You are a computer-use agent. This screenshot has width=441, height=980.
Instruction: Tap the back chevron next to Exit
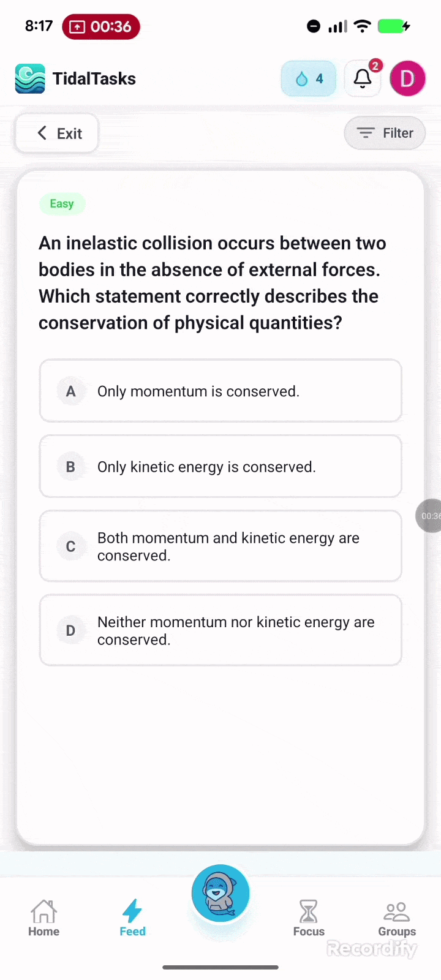pyautogui.click(x=42, y=133)
